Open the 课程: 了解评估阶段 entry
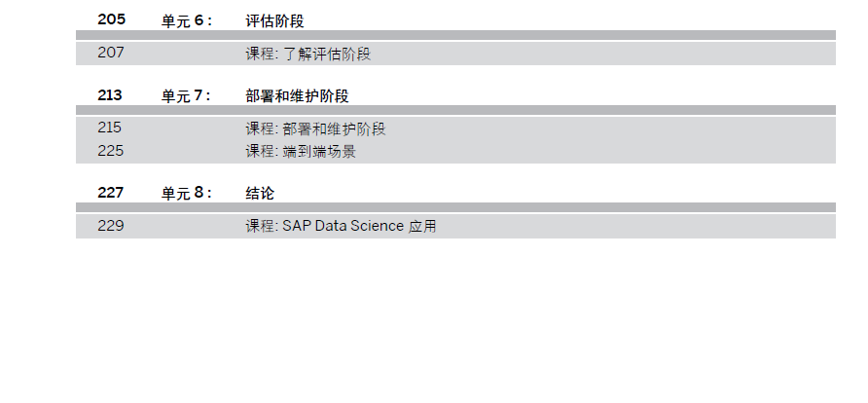 click(308, 55)
